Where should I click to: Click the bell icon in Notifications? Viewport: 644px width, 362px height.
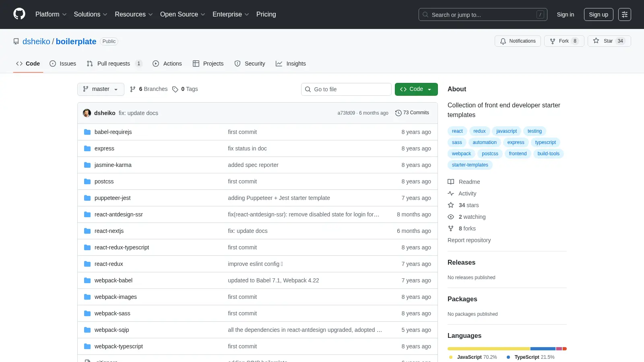(x=503, y=41)
